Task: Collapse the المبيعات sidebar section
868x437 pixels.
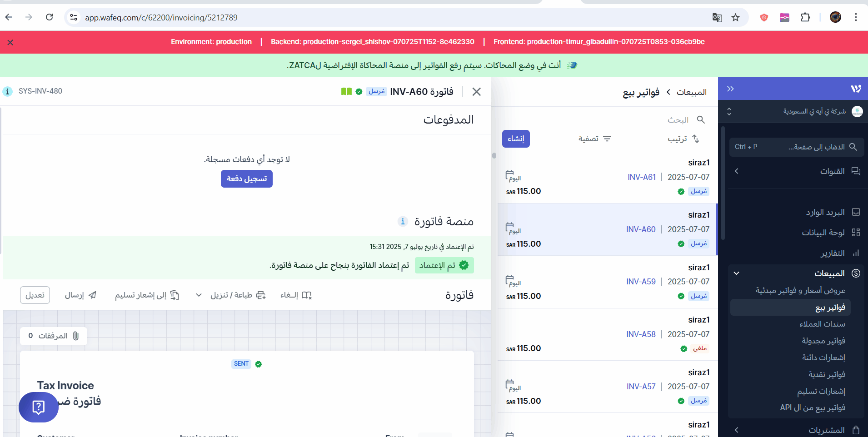Action: point(737,273)
